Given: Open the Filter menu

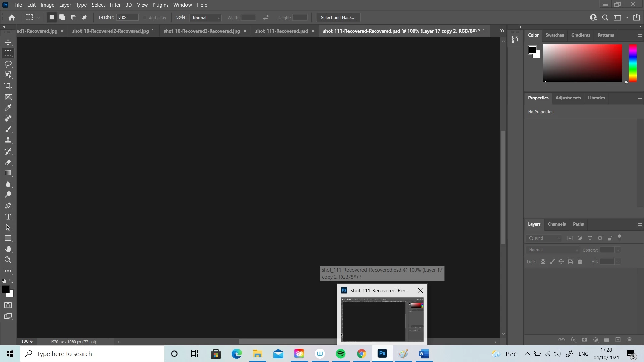Looking at the screenshot, I should (x=115, y=5).
